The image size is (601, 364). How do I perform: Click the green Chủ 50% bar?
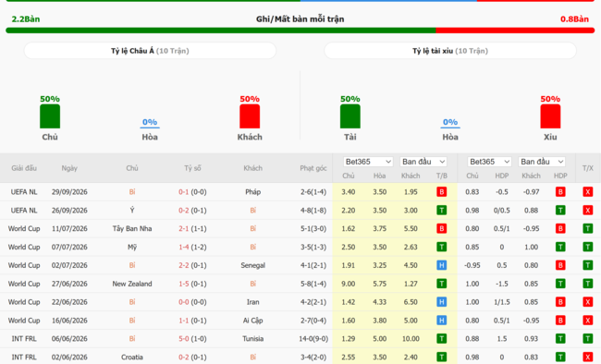pos(50,116)
